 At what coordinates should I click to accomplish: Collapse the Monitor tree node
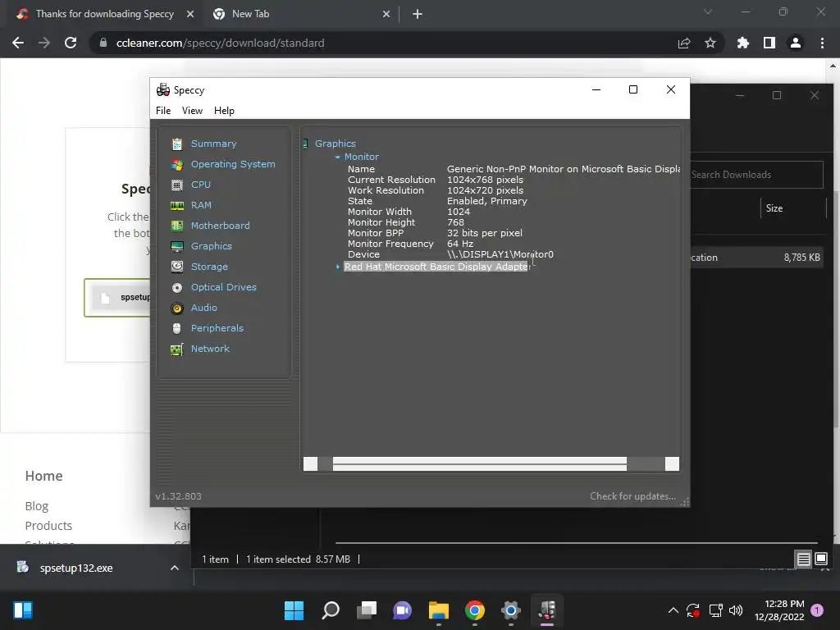[337, 157]
